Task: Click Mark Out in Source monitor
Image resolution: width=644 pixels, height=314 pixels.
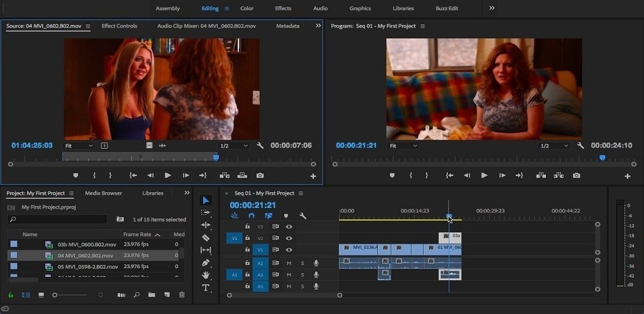Action: click(110, 175)
